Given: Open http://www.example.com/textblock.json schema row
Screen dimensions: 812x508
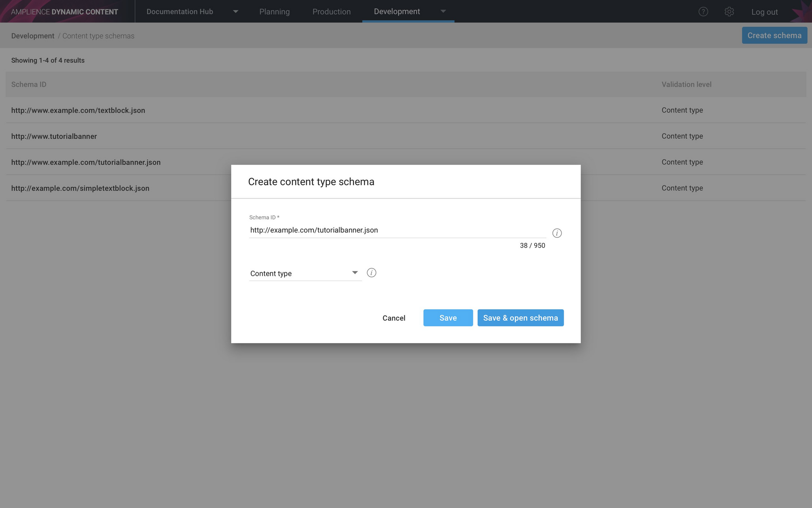Looking at the screenshot, I should (x=78, y=110).
